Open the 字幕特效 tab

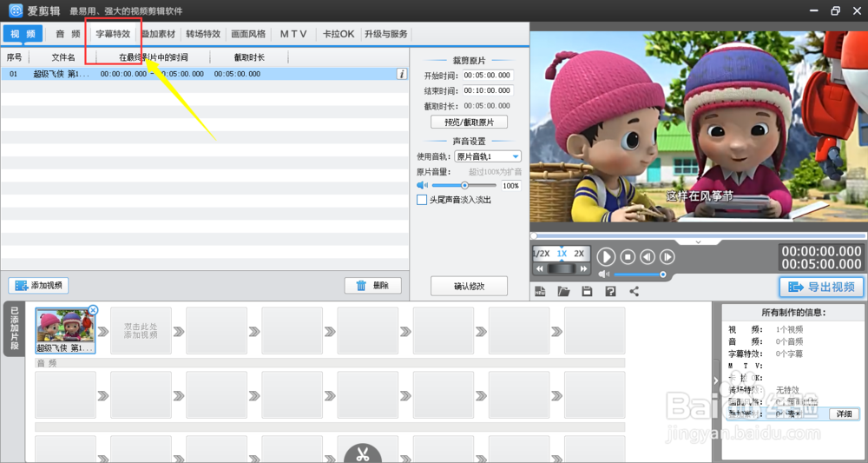[113, 34]
